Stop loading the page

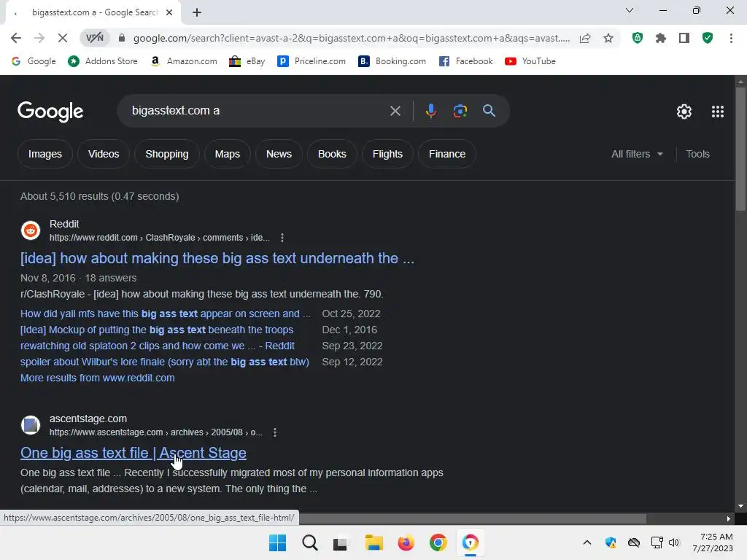(x=63, y=38)
